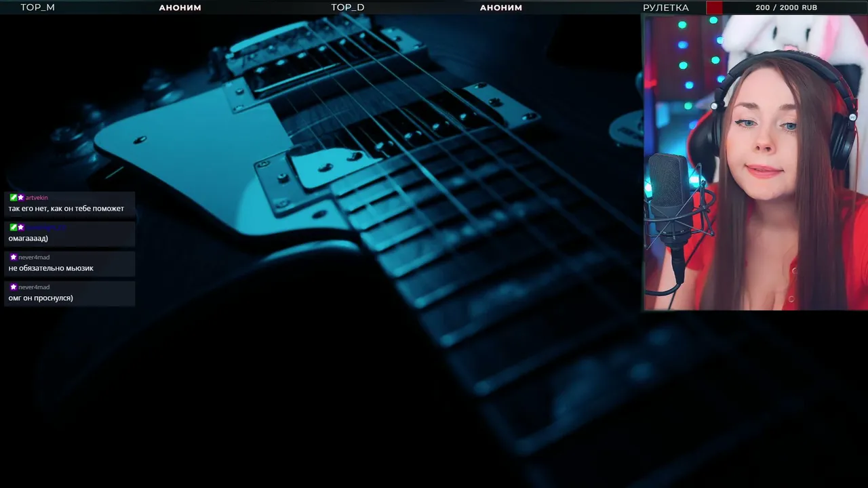Click the green moderator badge next to artvekin
868x488 pixels.
tap(13, 197)
